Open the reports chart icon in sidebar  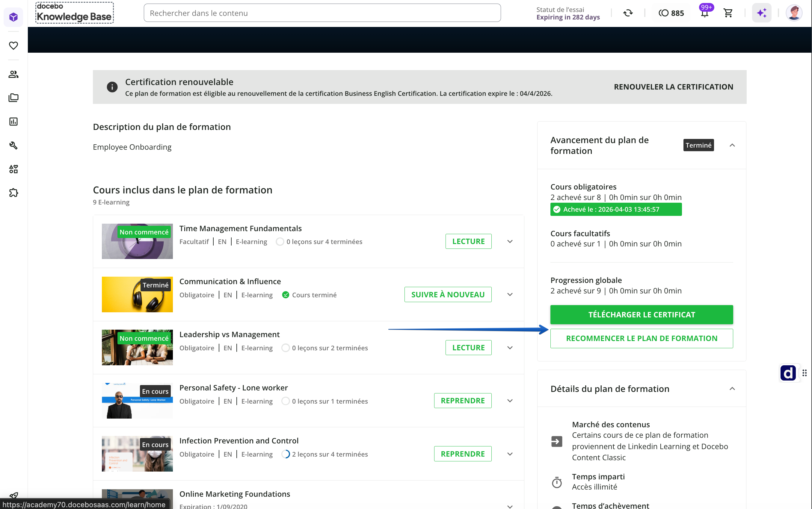pyautogui.click(x=13, y=122)
